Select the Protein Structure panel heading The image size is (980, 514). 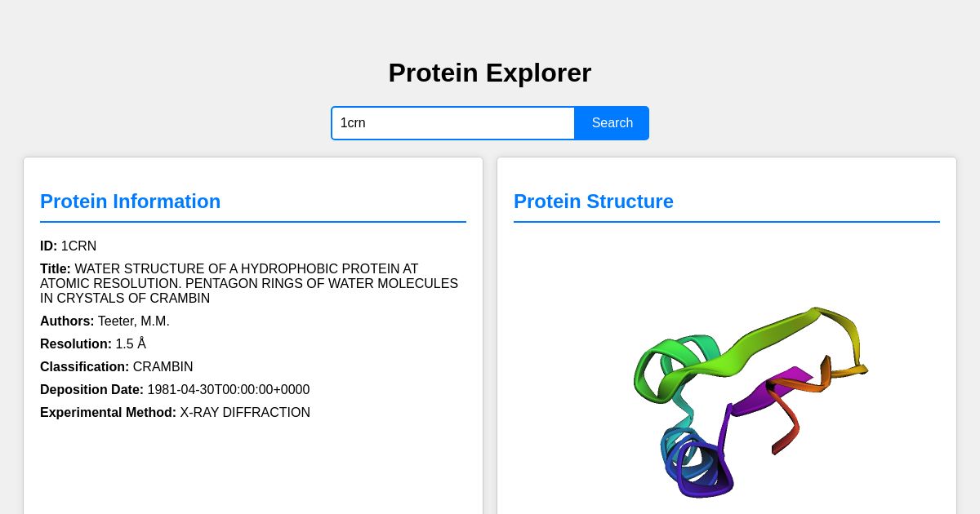coord(594,202)
